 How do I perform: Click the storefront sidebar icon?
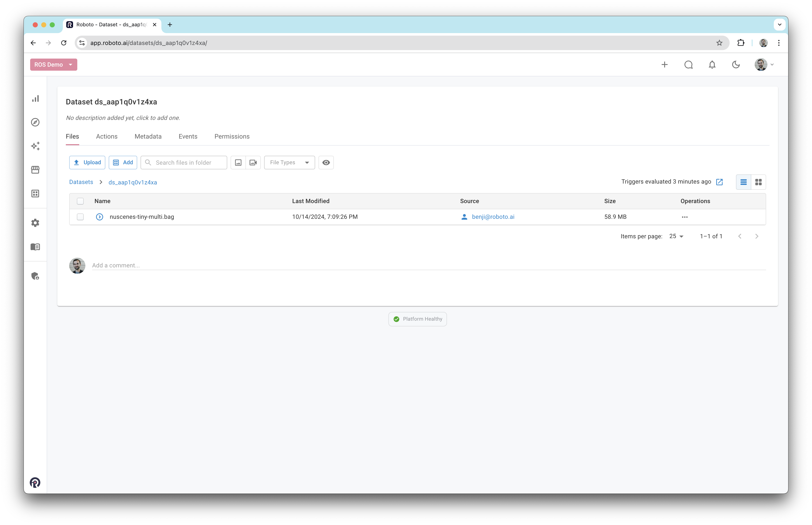pyautogui.click(x=35, y=170)
